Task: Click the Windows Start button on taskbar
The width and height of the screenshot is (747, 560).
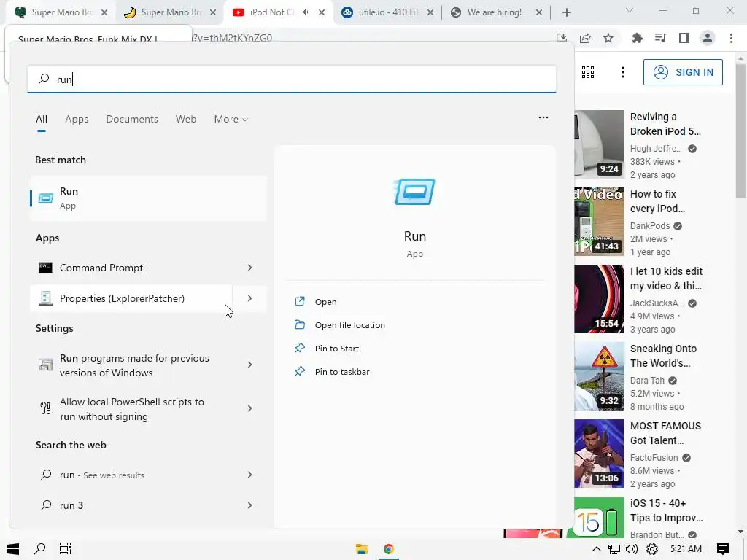Action: (x=13, y=548)
